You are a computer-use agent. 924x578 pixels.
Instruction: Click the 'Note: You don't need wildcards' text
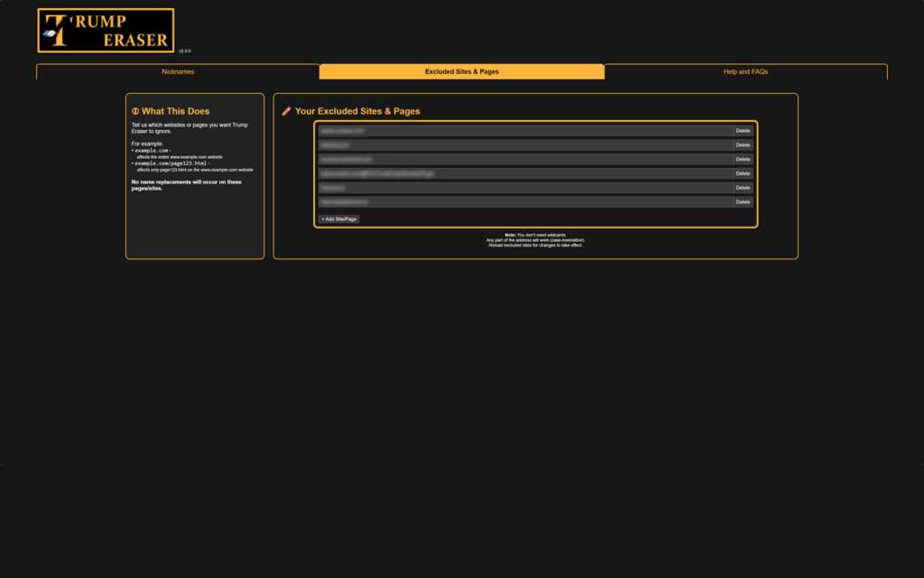[536, 235]
